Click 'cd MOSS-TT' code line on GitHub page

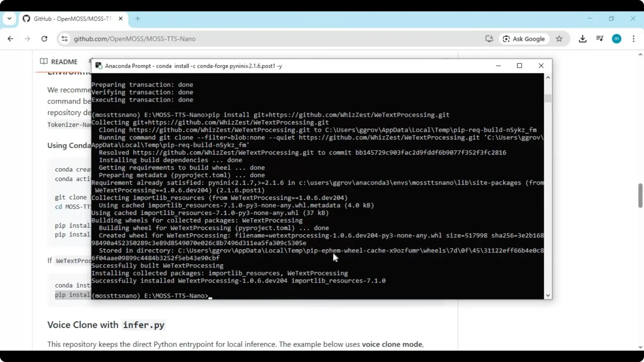(73, 206)
